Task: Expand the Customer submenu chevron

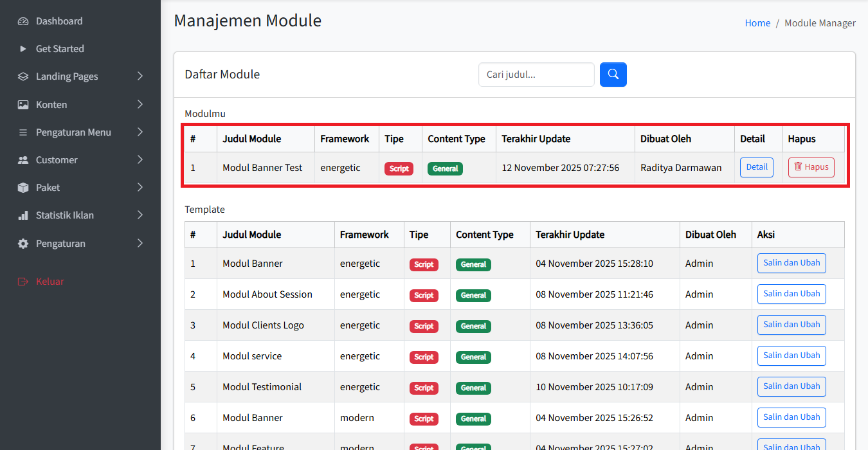Action: tap(140, 160)
